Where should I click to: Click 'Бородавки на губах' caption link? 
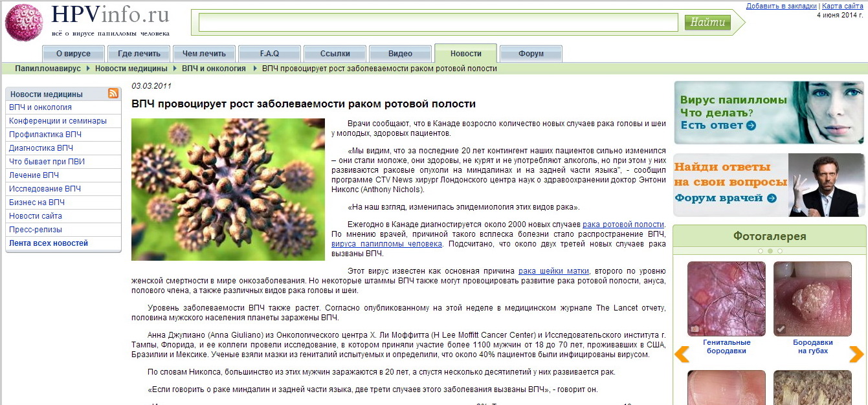(x=812, y=347)
